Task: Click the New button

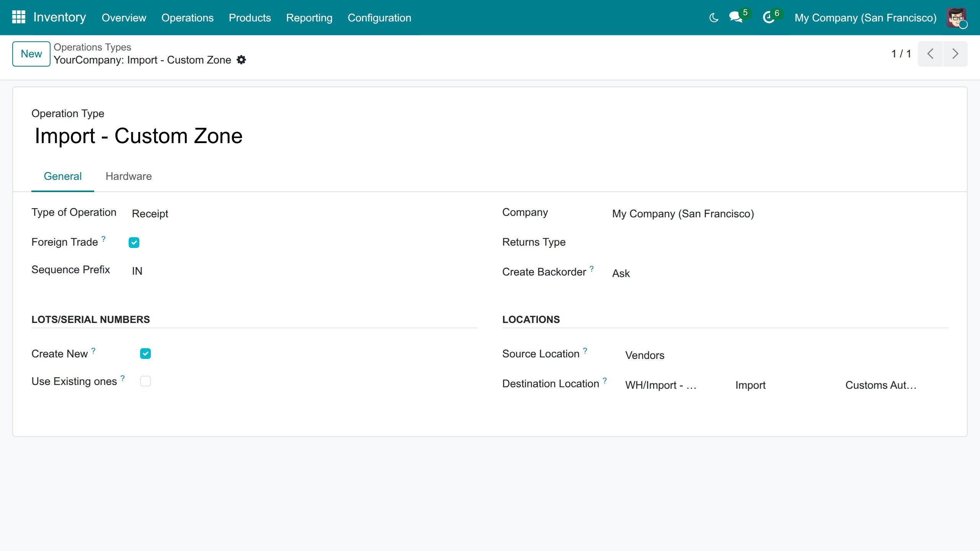Action: (31, 54)
